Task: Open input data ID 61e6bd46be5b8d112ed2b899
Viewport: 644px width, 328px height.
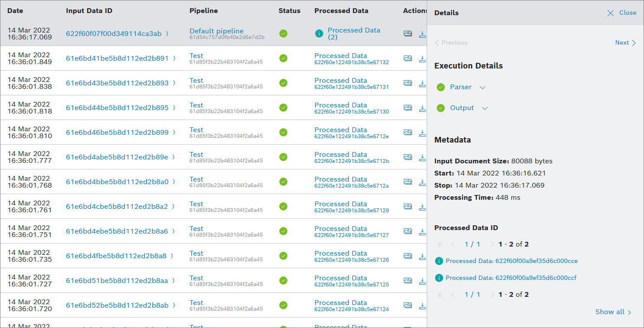Action: 117,133
